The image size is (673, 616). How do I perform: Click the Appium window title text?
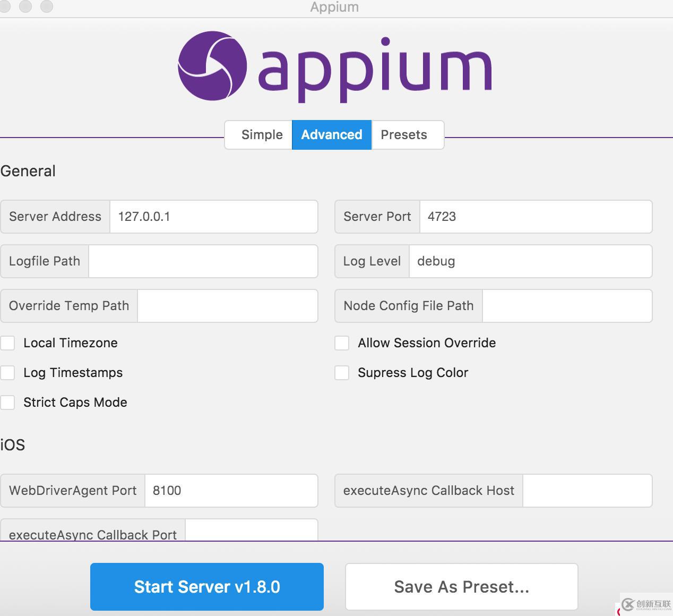(334, 7)
